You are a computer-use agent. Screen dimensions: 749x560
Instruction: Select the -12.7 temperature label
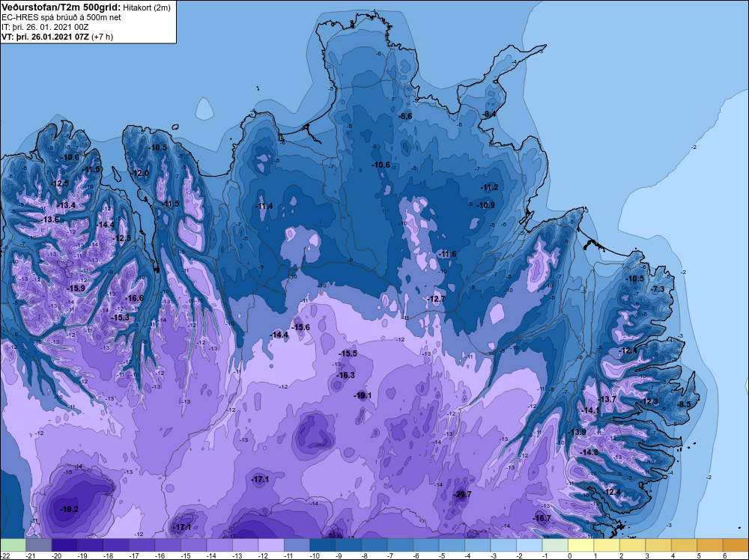click(x=436, y=299)
